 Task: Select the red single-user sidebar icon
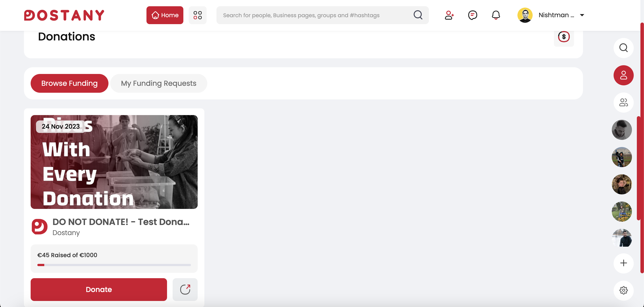[x=623, y=75]
